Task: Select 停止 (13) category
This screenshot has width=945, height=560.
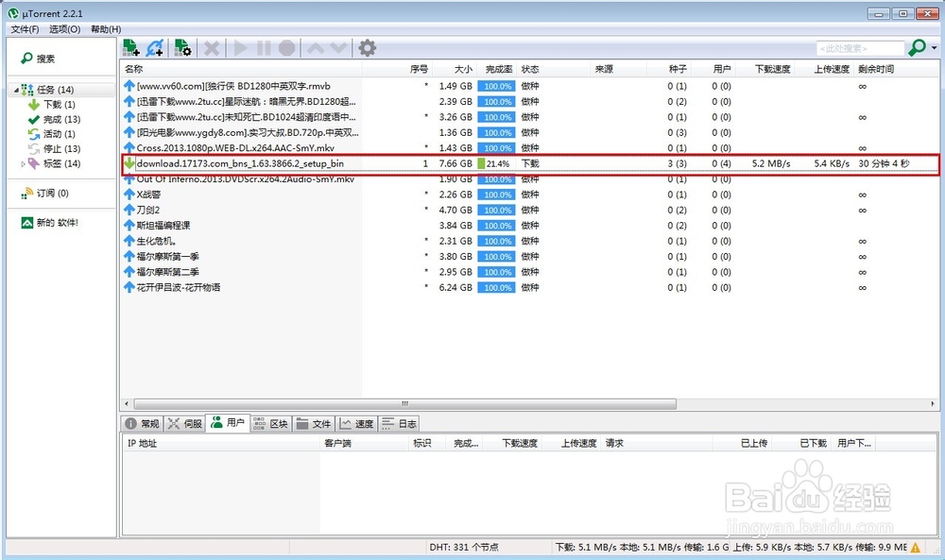Action: tap(61, 148)
